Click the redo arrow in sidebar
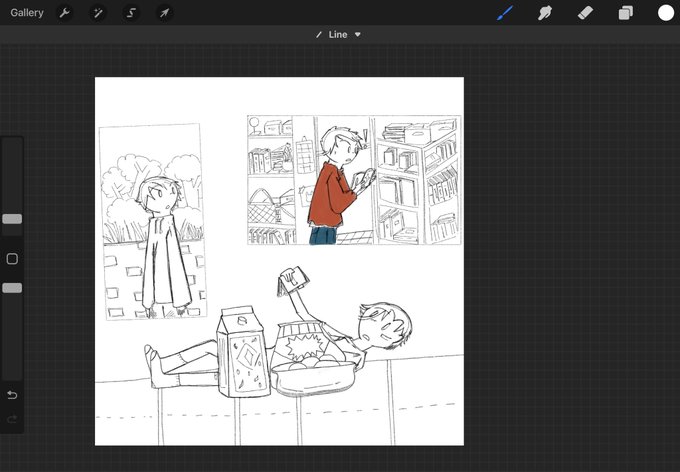The image size is (680, 472). click(x=12, y=419)
